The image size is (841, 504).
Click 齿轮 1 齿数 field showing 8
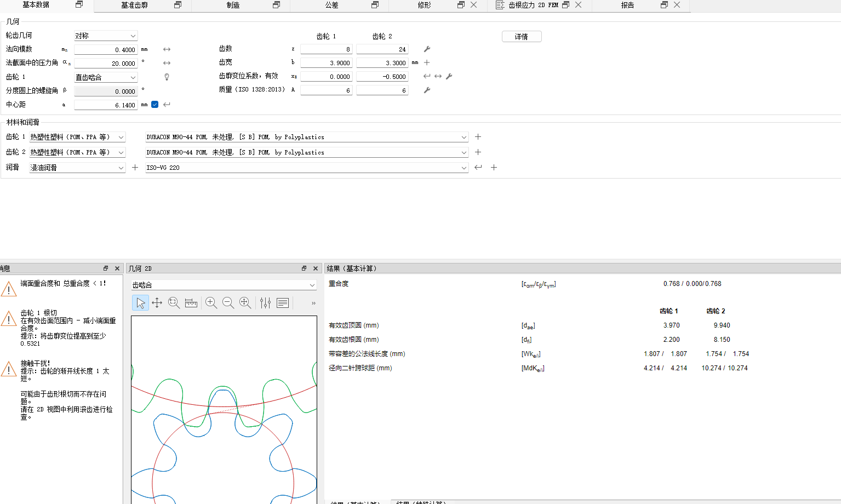tap(326, 49)
